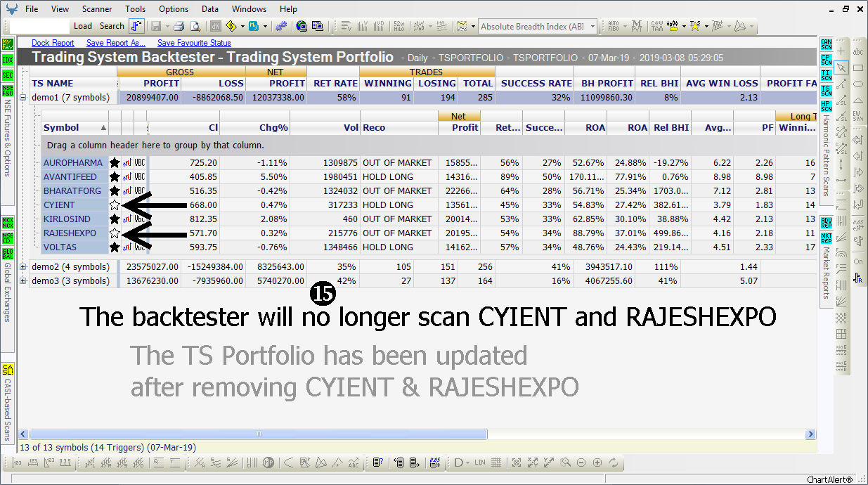Select the AVANTIFEED symbol cell
This screenshot has width=868, height=485.
click(75, 176)
